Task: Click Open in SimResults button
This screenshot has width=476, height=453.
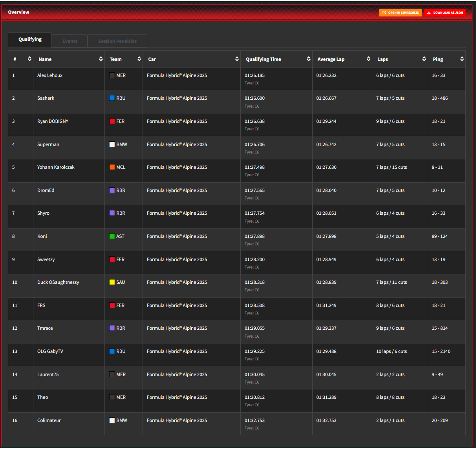Action: click(x=400, y=13)
